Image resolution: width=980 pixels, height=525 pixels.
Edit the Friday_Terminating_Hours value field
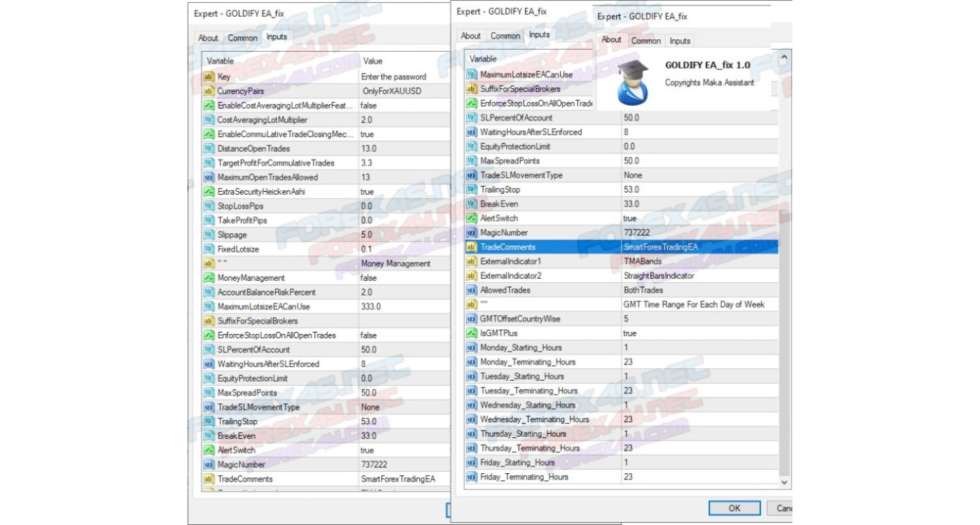point(699,477)
